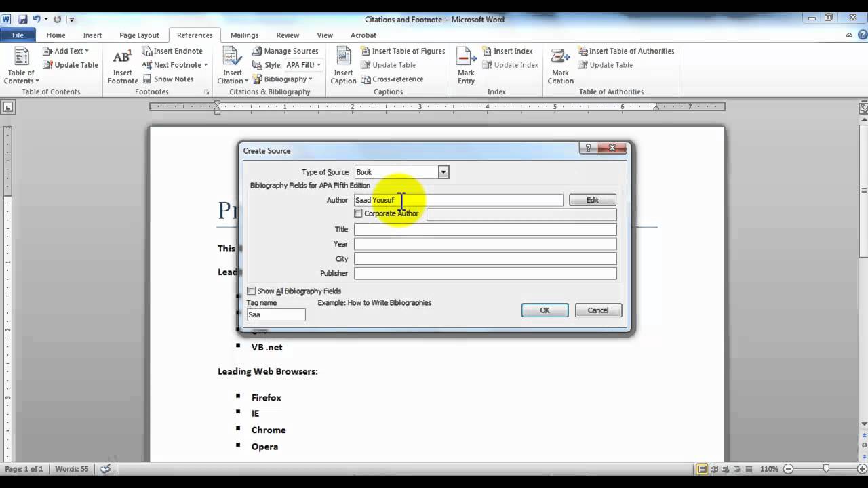Click the Author input field
This screenshot has width=868, height=488.
pyautogui.click(x=458, y=200)
